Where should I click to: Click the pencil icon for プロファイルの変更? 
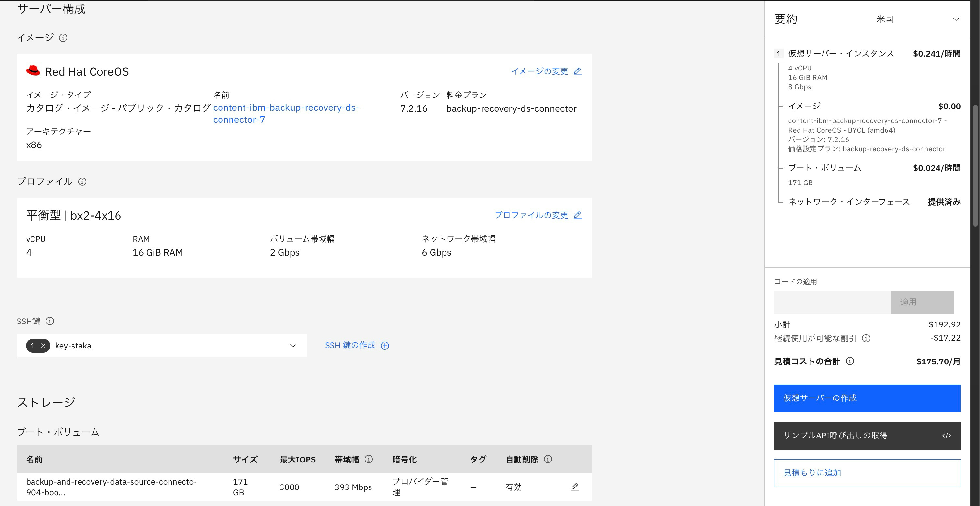pyautogui.click(x=577, y=215)
